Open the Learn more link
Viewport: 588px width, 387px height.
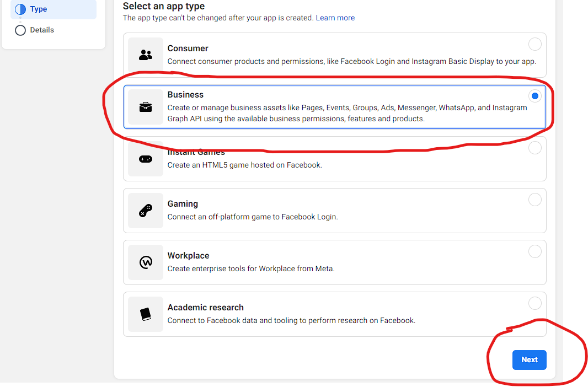(335, 18)
